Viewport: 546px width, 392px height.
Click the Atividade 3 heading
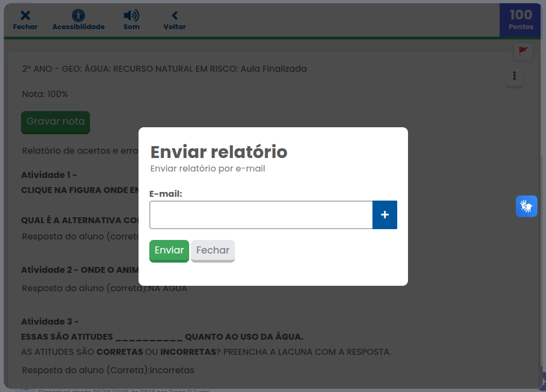point(50,322)
